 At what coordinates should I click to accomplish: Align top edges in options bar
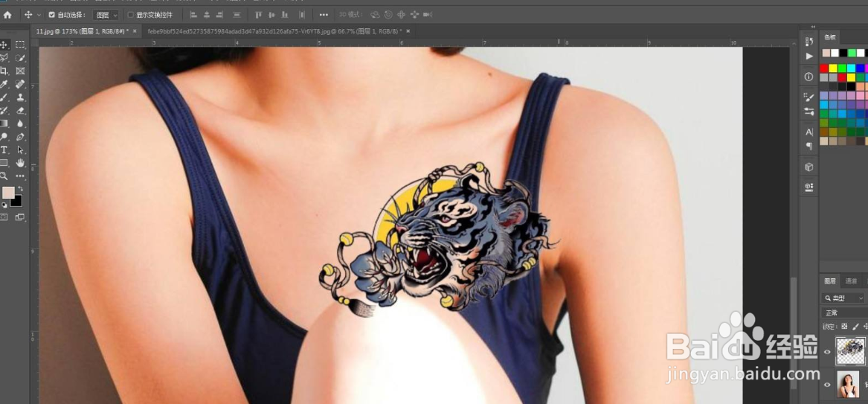tap(259, 15)
